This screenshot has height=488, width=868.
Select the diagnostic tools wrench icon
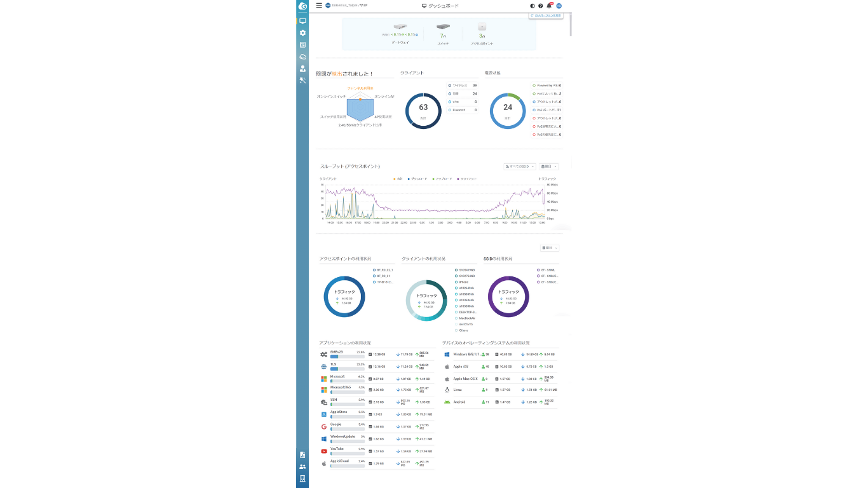302,81
